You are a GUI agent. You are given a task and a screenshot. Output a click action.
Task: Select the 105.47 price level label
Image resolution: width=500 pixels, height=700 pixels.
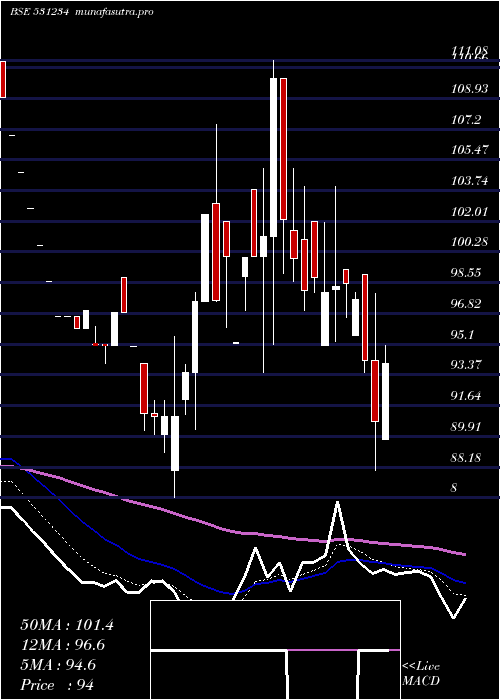[x=469, y=150]
